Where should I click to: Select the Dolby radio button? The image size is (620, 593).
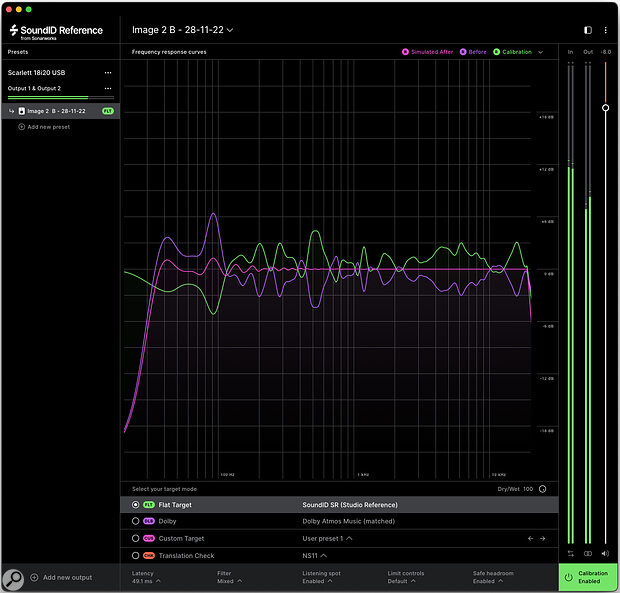135,521
